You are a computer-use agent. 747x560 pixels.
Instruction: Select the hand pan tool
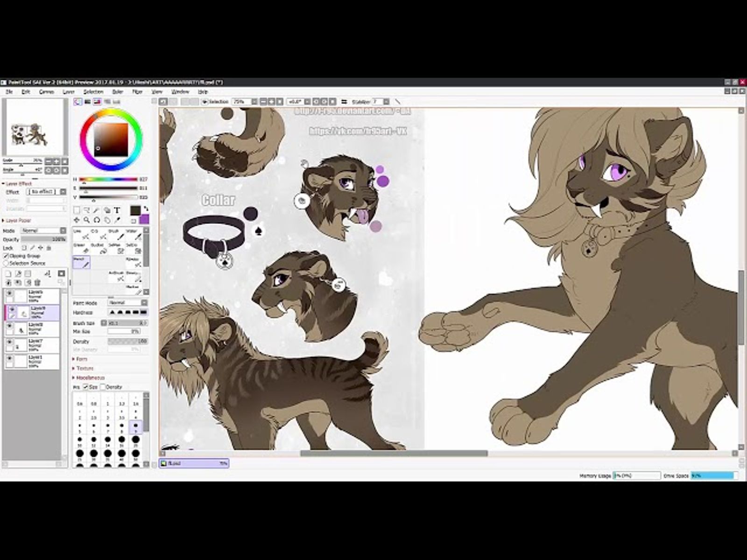tap(107, 220)
